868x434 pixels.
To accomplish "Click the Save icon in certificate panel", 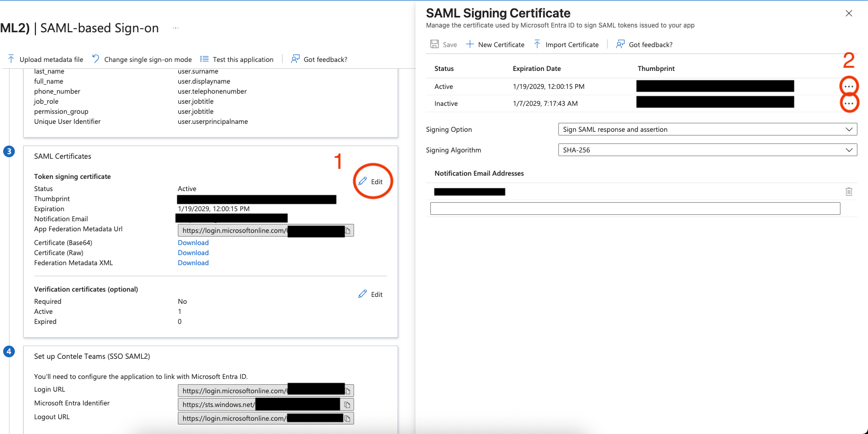I will [x=435, y=44].
